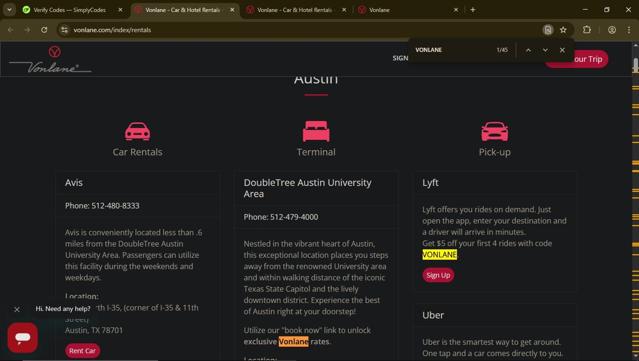
Task: Click the find-in-page text field
Action: (452, 50)
